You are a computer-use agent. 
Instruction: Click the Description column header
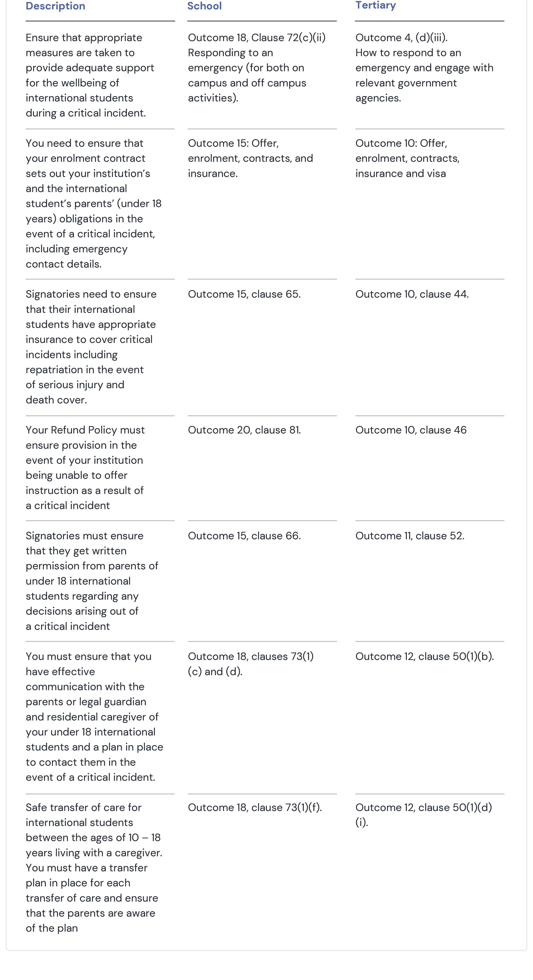[56, 6]
